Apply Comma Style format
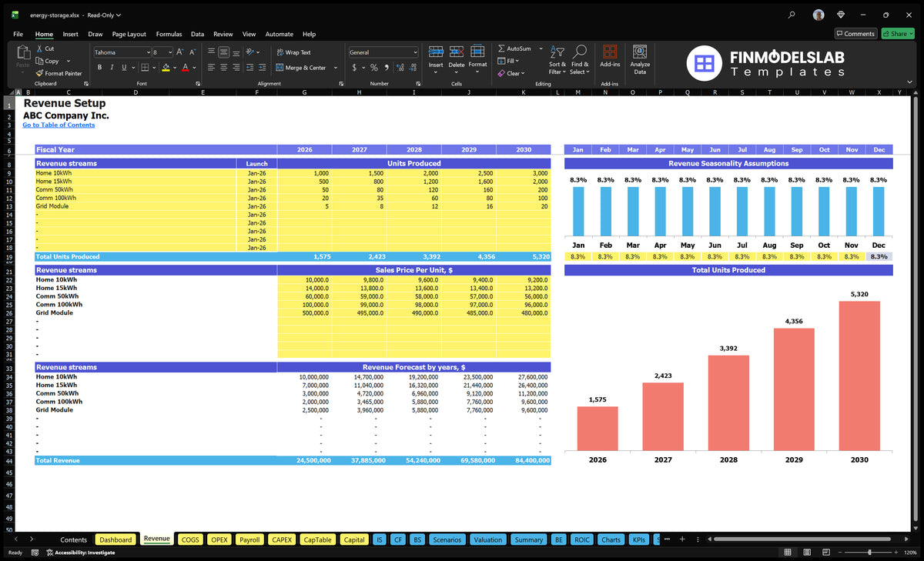The height and width of the screenshot is (561, 924). click(x=386, y=68)
